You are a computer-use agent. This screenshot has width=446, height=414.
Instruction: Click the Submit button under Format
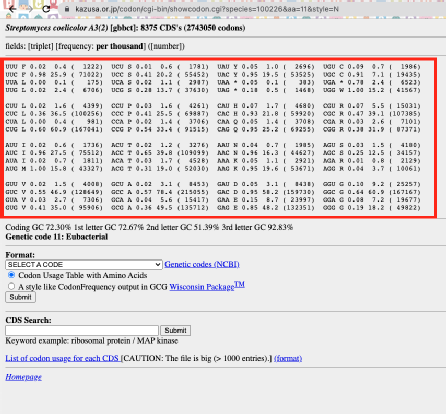(20, 297)
